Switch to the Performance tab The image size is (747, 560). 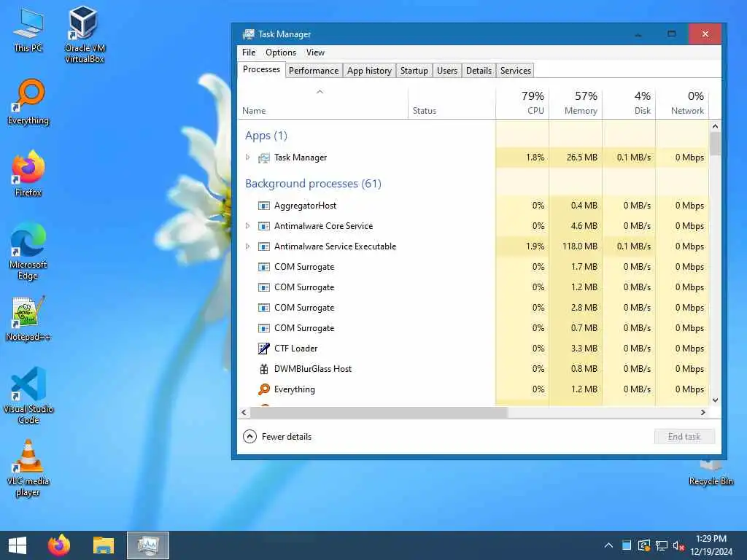(x=314, y=71)
